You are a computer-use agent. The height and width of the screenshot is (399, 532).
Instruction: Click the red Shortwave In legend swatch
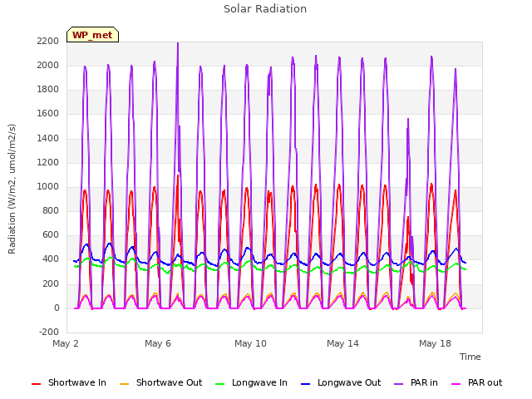(x=36, y=384)
